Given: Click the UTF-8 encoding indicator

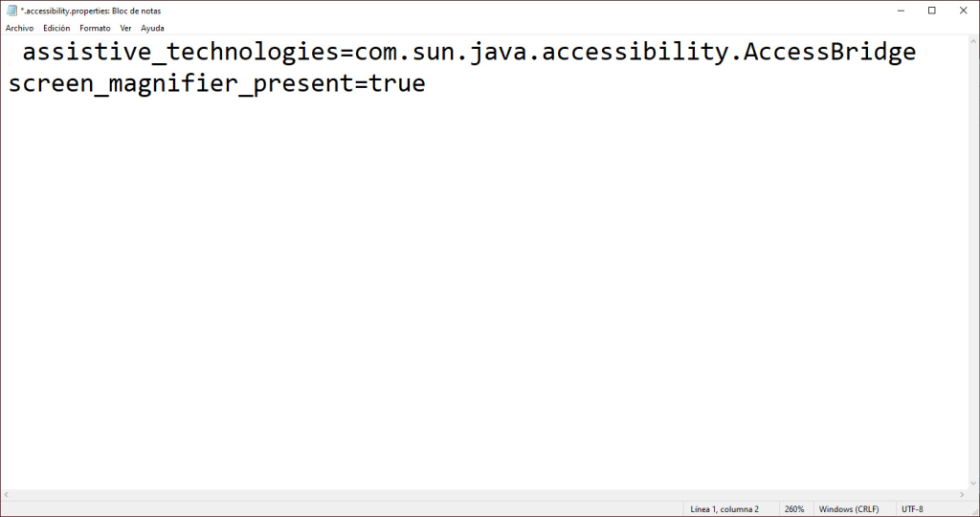Looking at the screenshot, I should (x=912, y=509).
